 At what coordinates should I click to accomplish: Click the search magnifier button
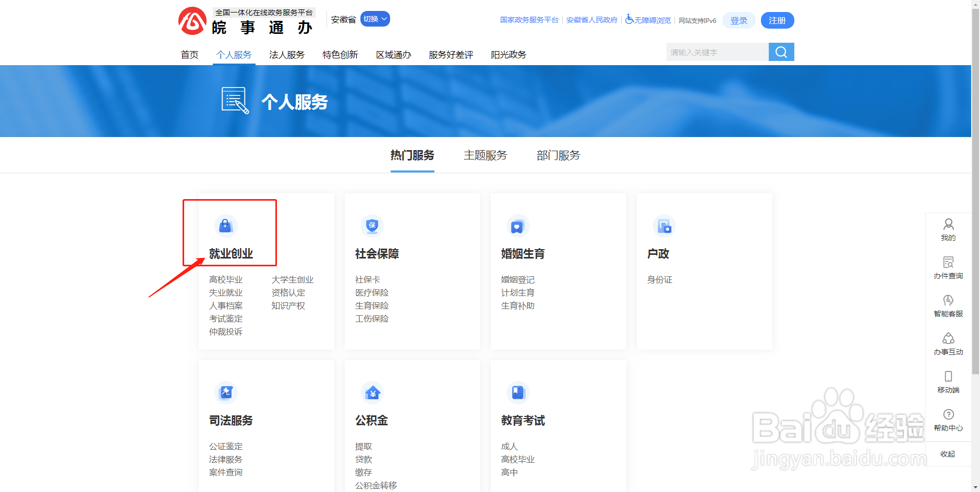(x=781, y=52)
